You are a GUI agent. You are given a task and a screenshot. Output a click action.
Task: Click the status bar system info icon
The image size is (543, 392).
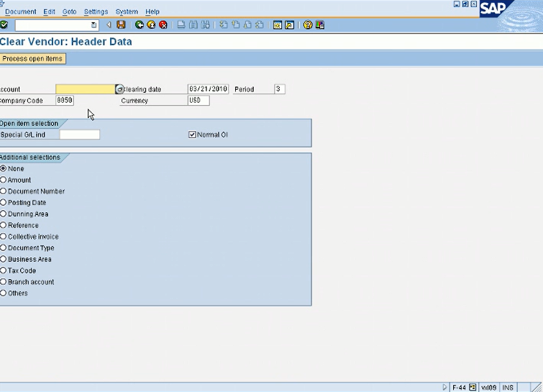tap(473, 388)
